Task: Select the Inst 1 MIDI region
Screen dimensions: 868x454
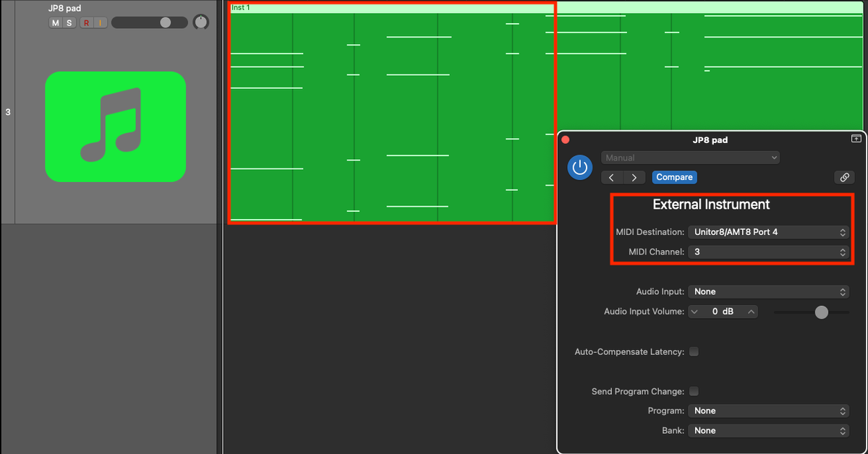Action: pyautogui.click(x=391, y=112)
